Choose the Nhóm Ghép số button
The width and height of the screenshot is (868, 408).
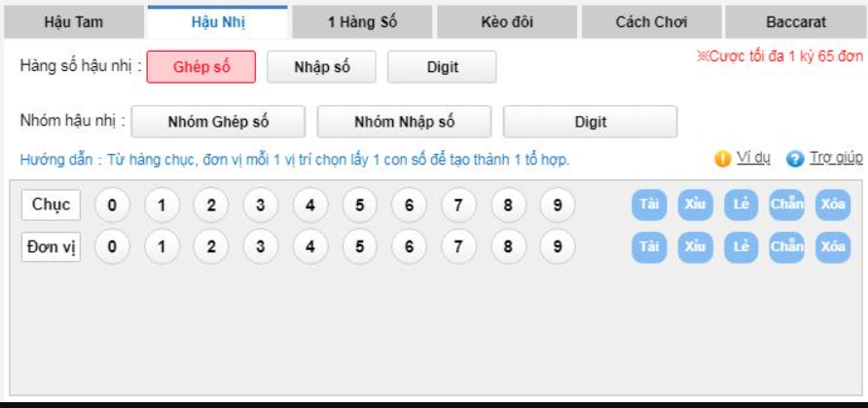(x=218, y=122)
